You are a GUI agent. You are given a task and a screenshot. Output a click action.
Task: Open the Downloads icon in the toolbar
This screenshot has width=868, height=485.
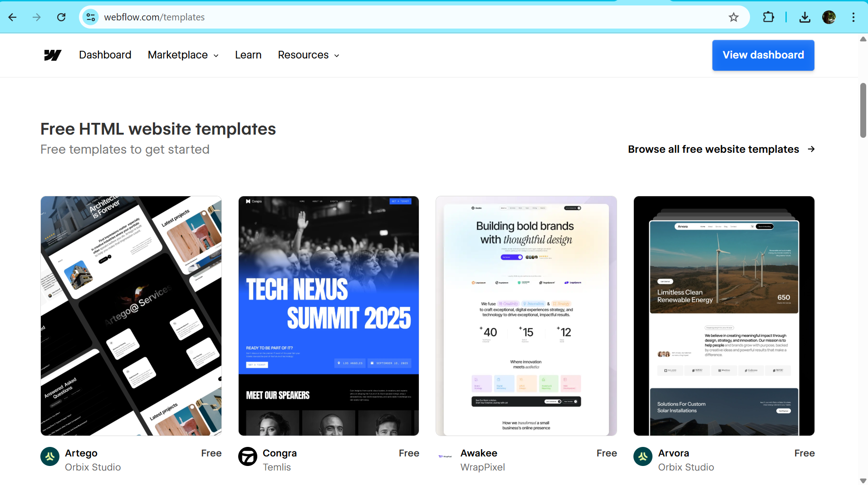pyautogui.click(x=805, y=17)
